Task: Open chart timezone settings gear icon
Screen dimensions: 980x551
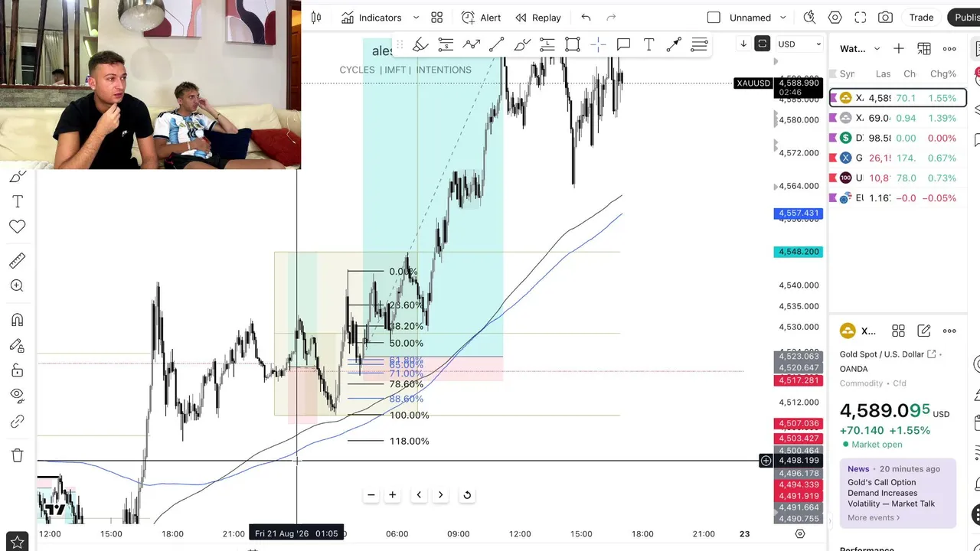Action: pyautogui.click(x=800, y=533)
